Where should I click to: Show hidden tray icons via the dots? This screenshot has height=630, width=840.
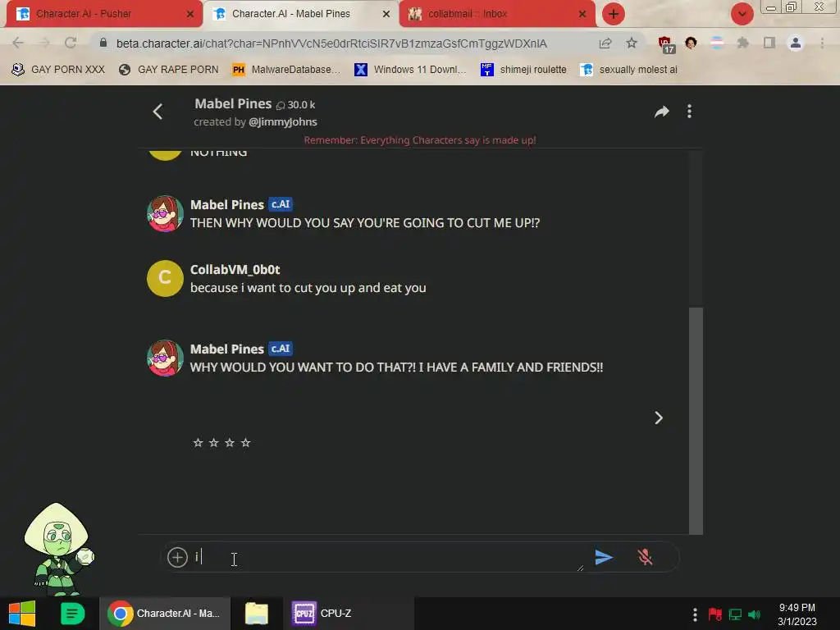click(x=695, y=614)
